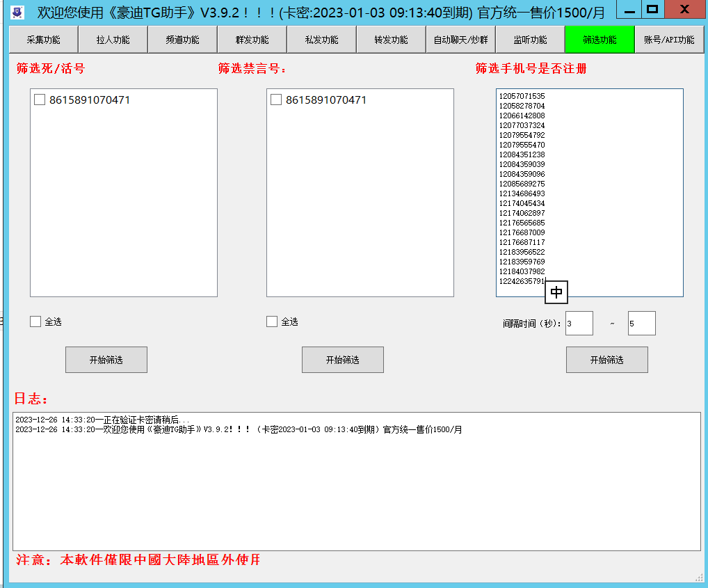Select phone number 12176687009
Viewport: 708px width, 588px height.
522,232
